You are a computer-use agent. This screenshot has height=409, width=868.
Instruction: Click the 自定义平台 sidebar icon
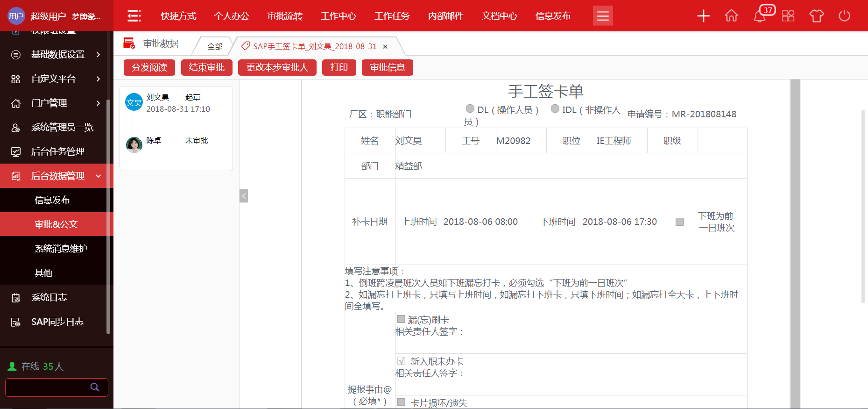point(16,79)
